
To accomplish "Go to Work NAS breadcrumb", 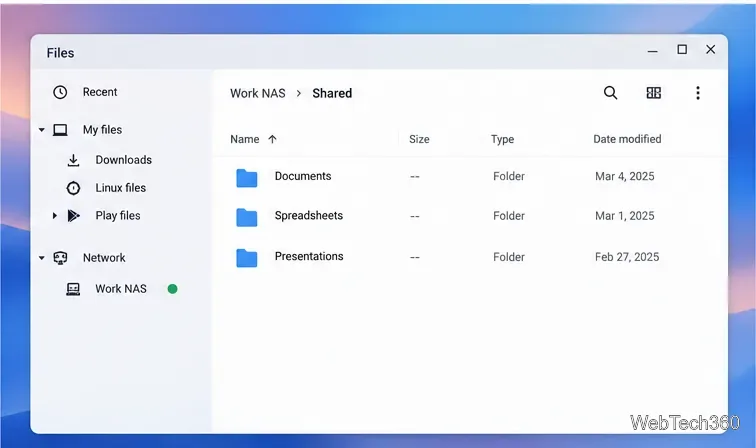I will (258, 93).
